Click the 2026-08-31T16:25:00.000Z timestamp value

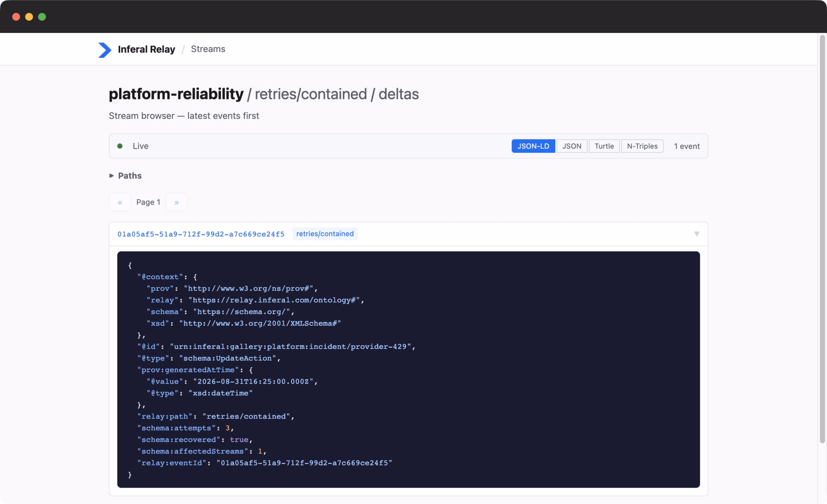click(253, 382)
